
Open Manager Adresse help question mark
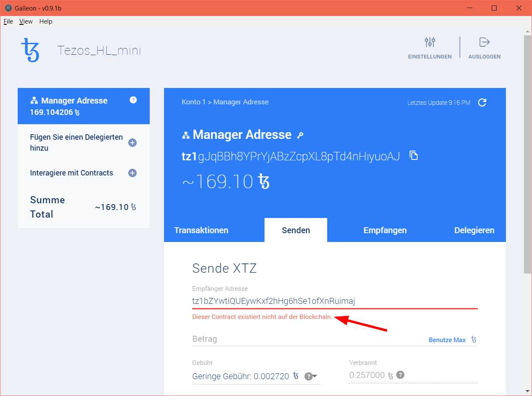(x=133, y=100)
